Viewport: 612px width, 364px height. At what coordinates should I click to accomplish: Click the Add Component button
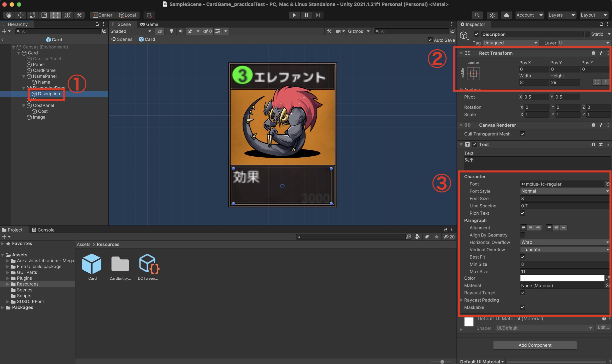(x=535, y=345)
